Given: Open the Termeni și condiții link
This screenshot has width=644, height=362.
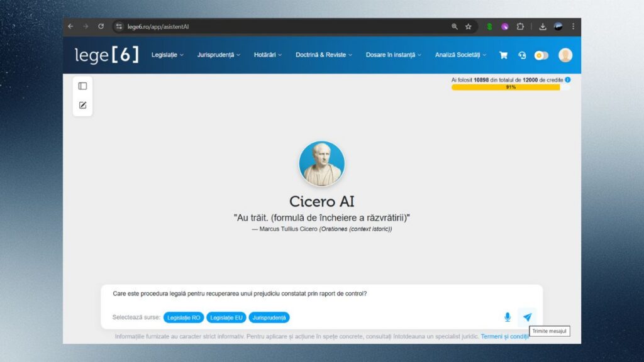Looking at the screenshot, I should (x=504, y=336).
